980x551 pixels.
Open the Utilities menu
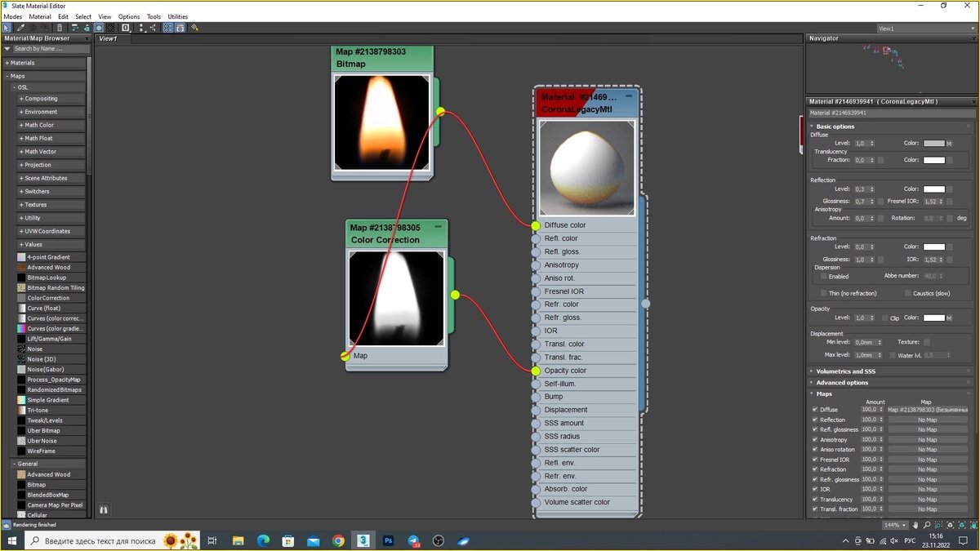177,16
